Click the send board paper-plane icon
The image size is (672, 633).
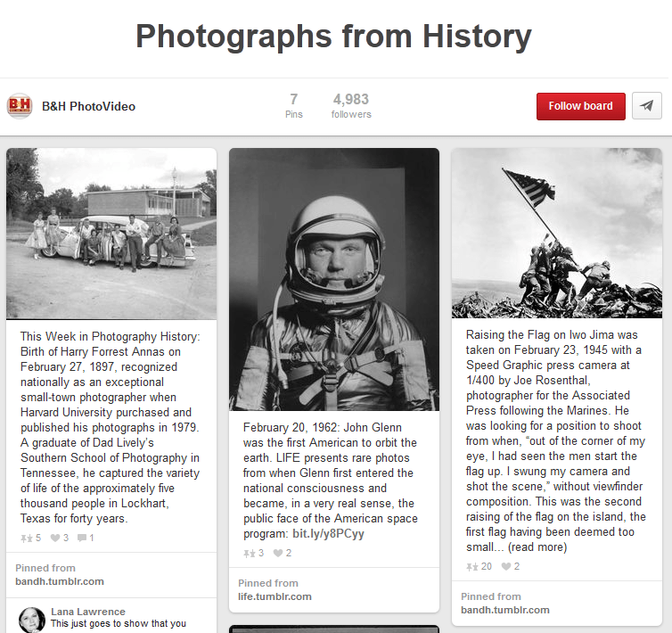tap(647, 106)
